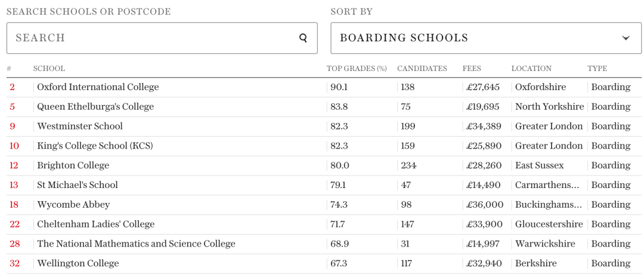Click the Location column header

(x=531, y=69)
